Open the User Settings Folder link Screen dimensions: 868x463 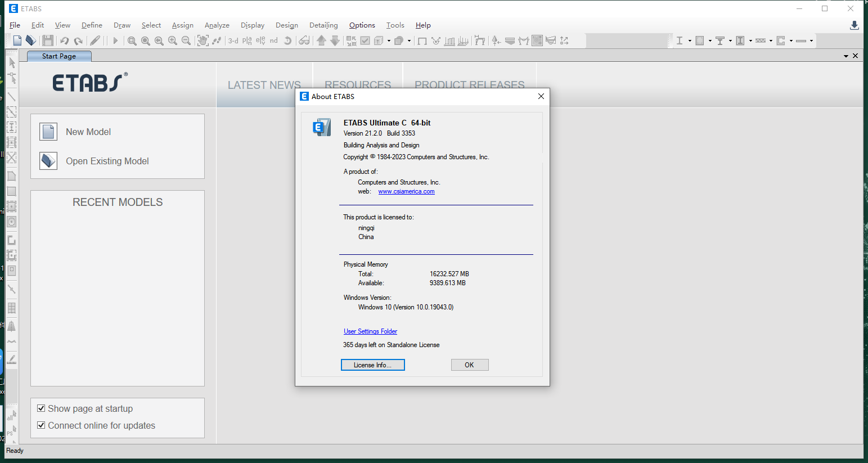(x=370, y=331)
